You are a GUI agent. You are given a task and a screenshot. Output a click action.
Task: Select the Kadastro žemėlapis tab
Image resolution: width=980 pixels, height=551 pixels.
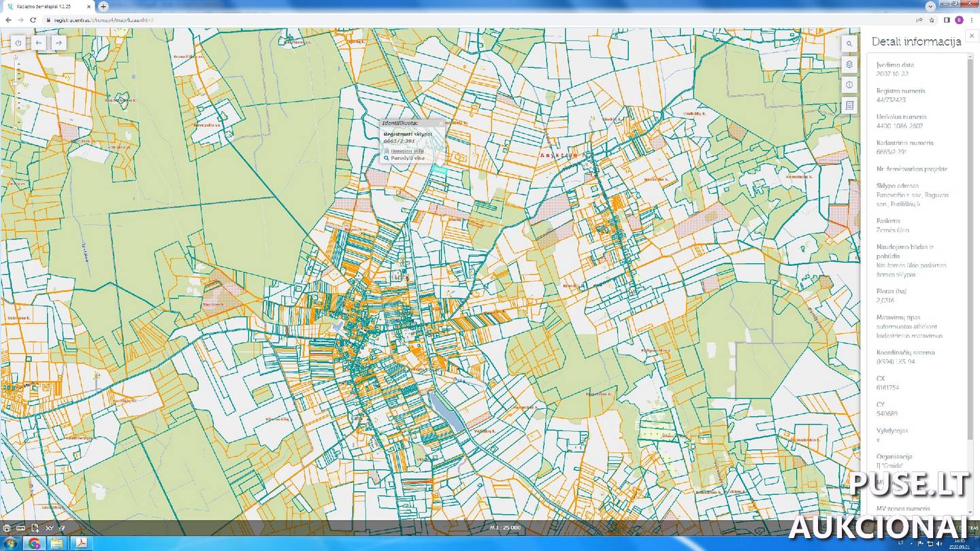[x=48, y=6]
